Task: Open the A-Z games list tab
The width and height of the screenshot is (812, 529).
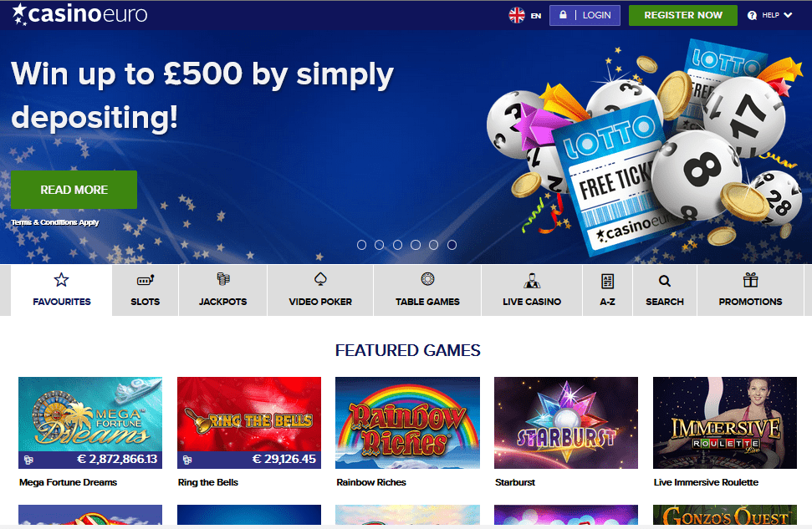Action: 607,290
